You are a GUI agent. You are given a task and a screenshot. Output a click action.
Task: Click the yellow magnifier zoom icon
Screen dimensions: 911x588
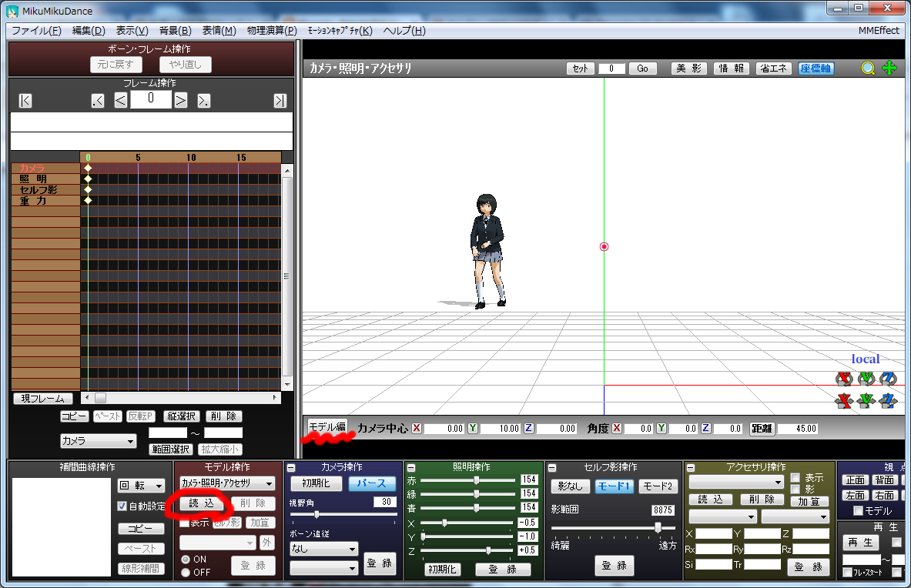(868, 68)
